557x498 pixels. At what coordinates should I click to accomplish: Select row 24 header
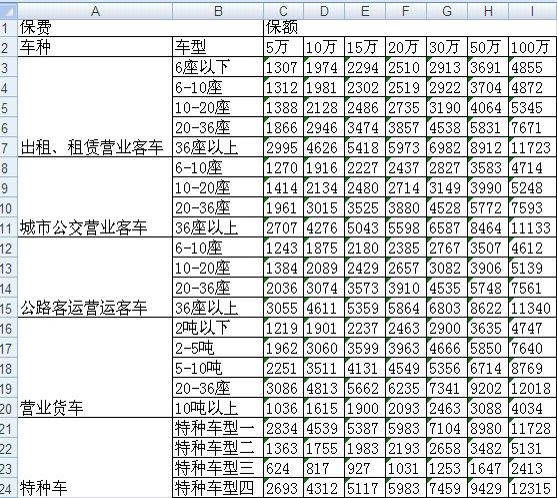9,488
